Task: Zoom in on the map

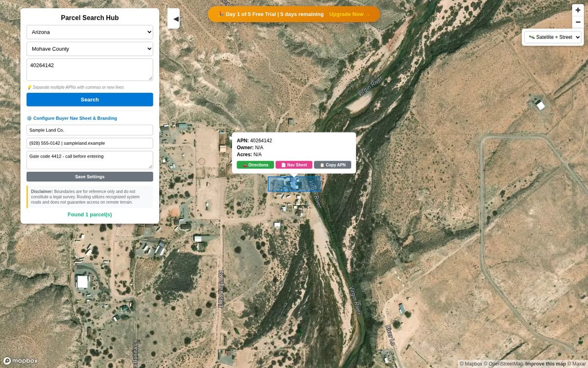Action: (x=578, y=10)
